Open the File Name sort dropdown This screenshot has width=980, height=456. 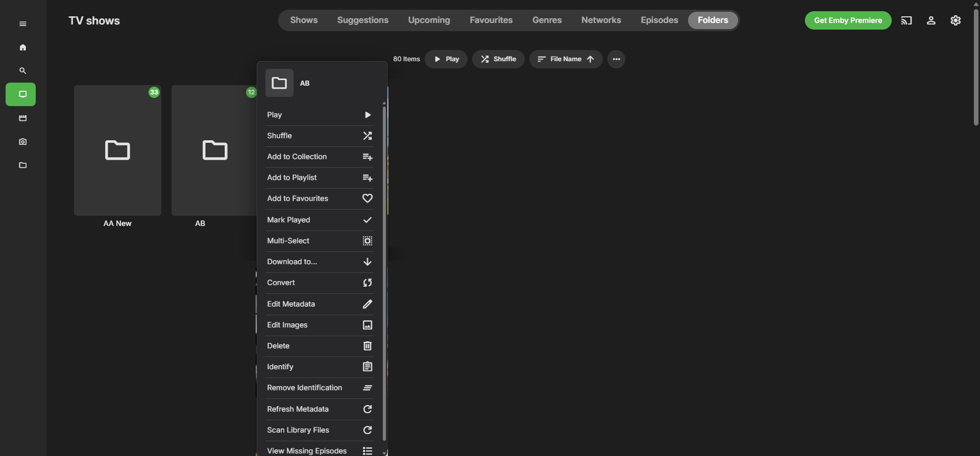pyautogui.click(x=566, y=59)
